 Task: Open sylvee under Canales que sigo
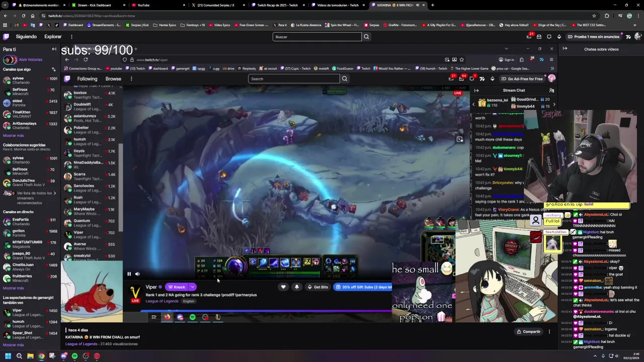(30, 80)
